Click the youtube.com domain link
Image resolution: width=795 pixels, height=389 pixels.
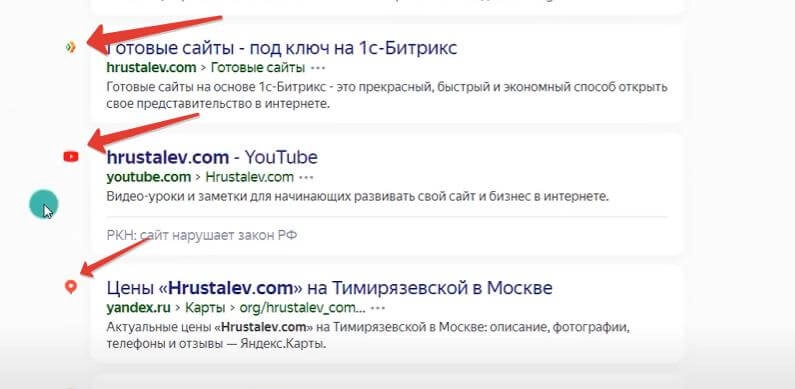tap(149, 177)
